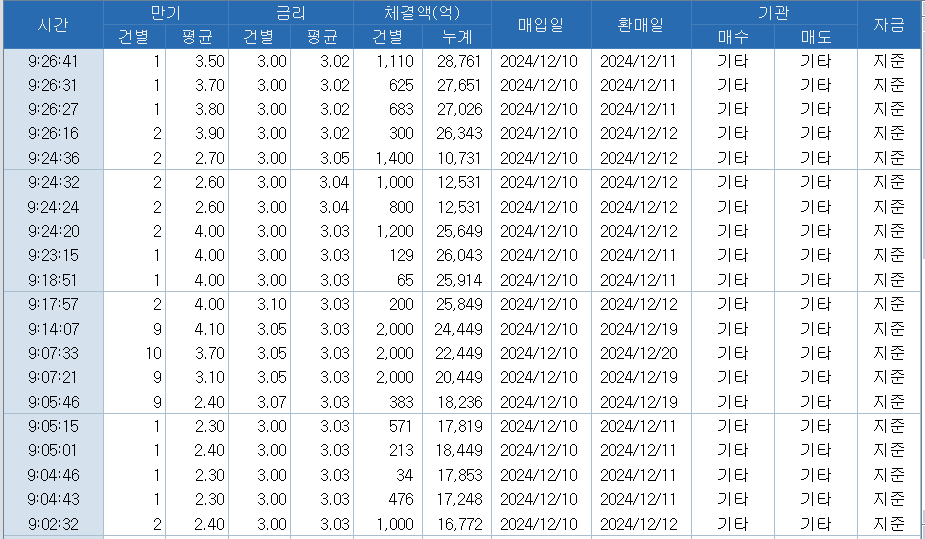Sort by the 환매일 column header

coord(641,25)
